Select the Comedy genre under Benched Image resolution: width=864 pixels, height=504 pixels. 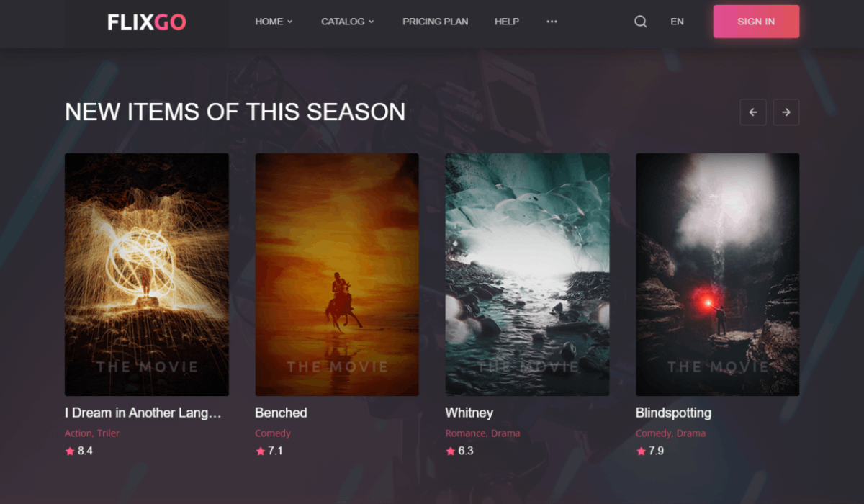(273, 433)
